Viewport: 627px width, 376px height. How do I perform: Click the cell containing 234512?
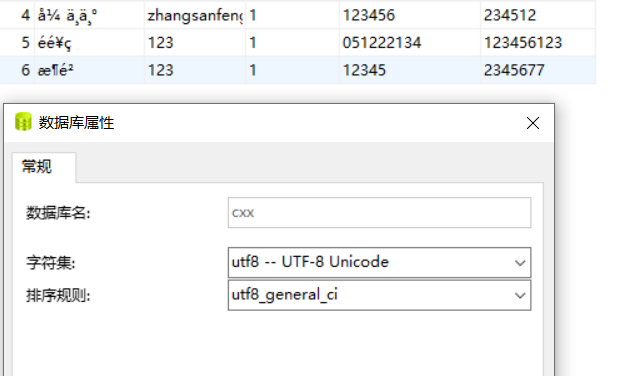click(538, 15)
